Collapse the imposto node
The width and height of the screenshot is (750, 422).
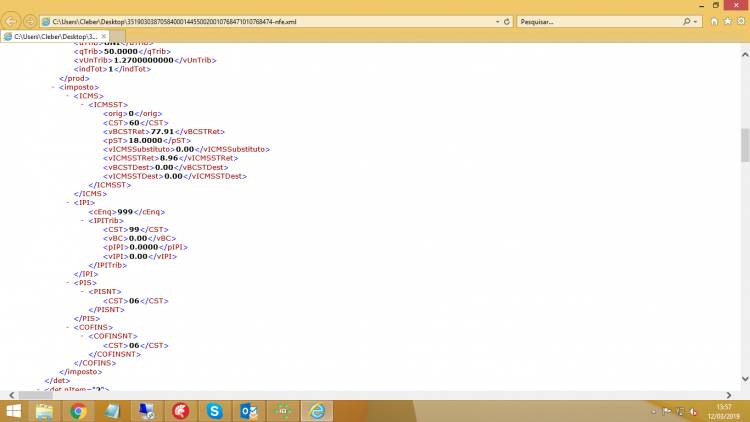point(53,87)
